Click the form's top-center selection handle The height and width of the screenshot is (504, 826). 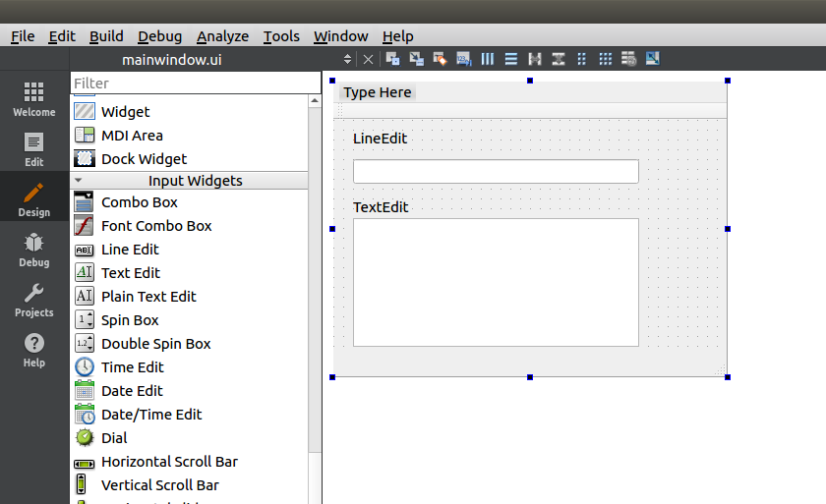point(530,81)
